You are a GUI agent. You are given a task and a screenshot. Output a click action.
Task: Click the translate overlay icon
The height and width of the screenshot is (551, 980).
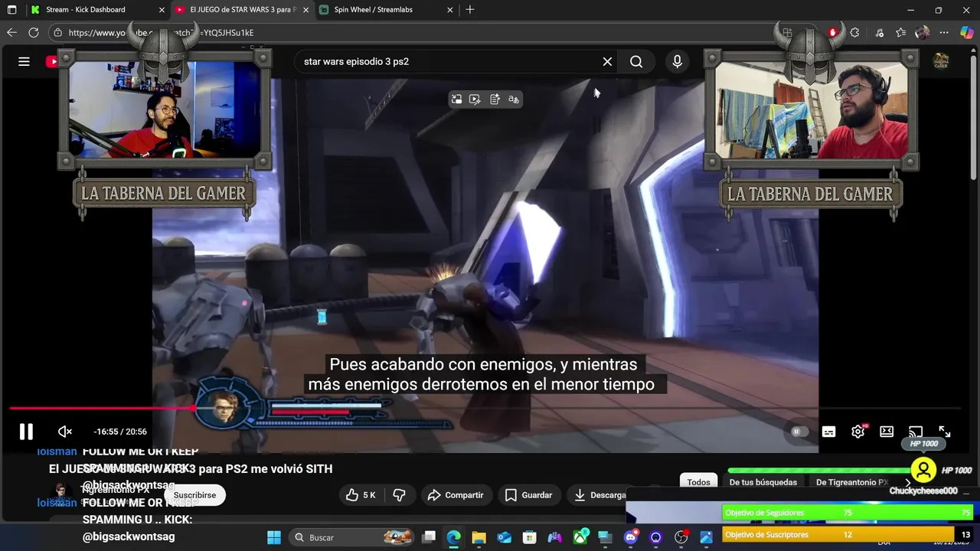514,99
